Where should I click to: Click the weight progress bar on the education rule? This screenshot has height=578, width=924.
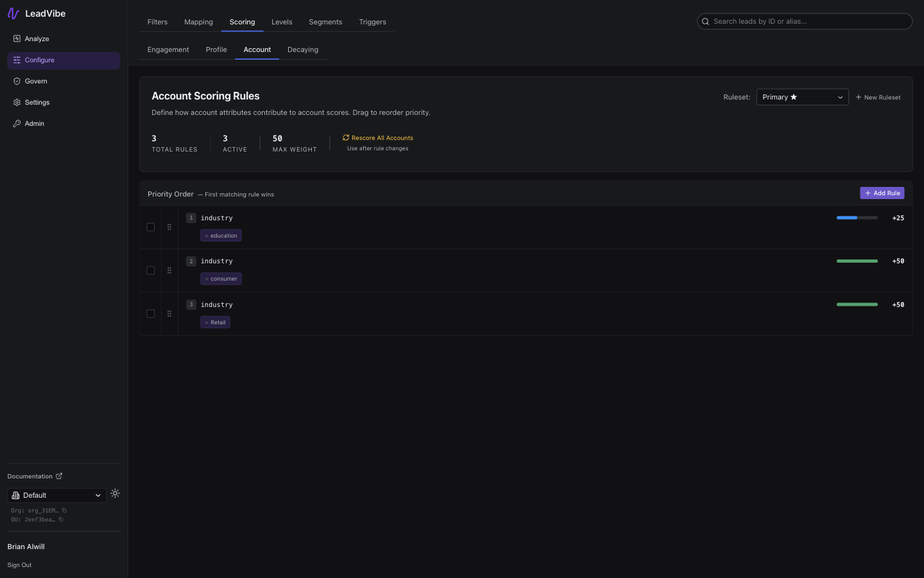pos(857,218)
